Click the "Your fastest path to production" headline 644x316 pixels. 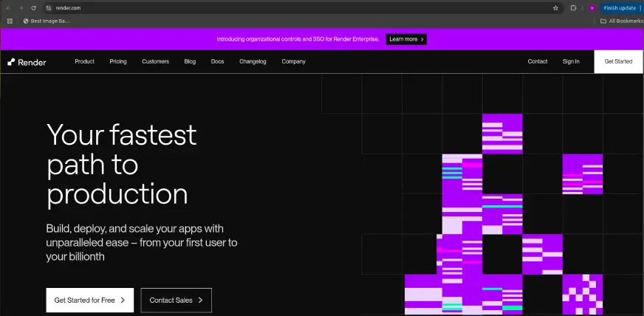point(122,165)
